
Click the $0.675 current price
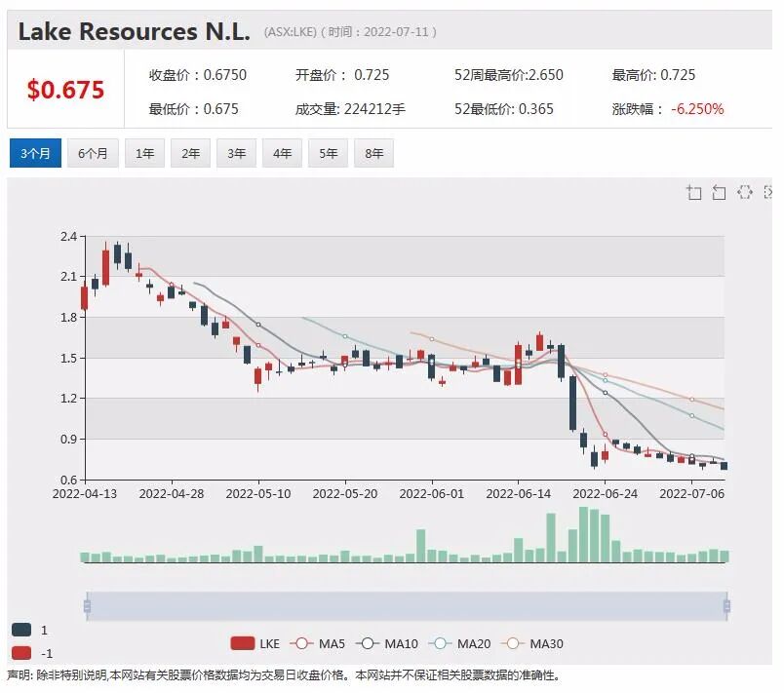pyautogui.click(x=65, y=90)
